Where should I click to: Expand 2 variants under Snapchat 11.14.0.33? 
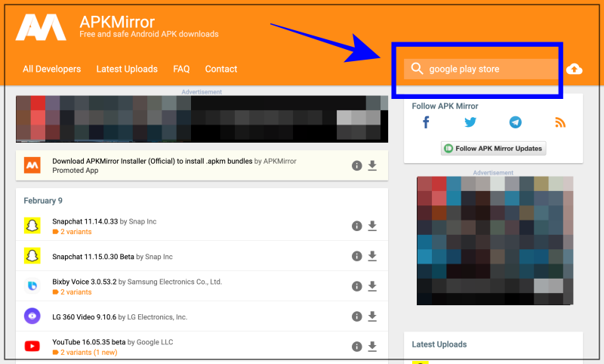coord(72,232)
